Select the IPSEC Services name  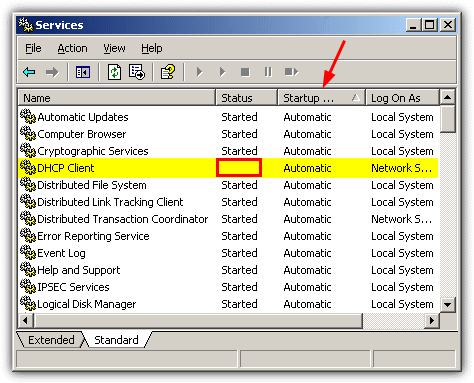coord(73,287)
